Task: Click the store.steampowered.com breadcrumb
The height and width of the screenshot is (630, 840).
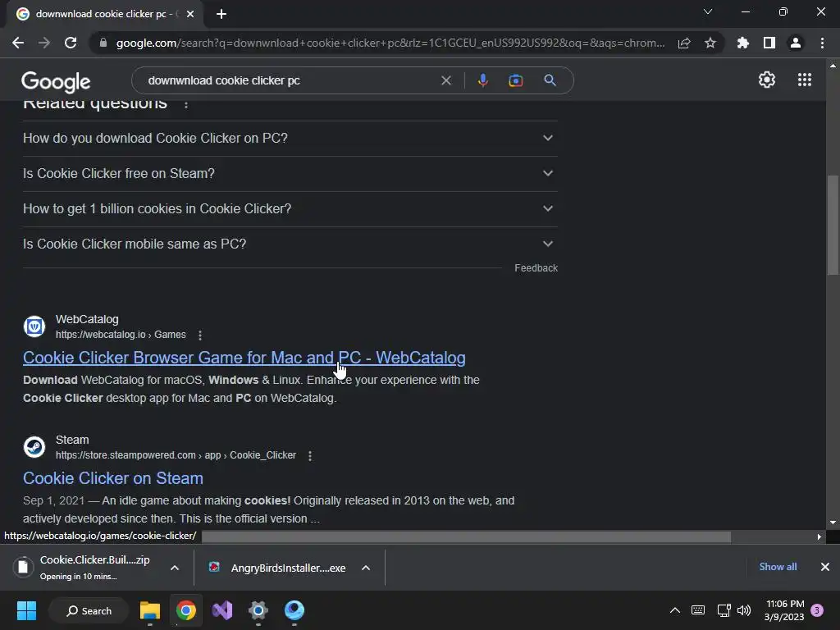Action: pos(176,455)
